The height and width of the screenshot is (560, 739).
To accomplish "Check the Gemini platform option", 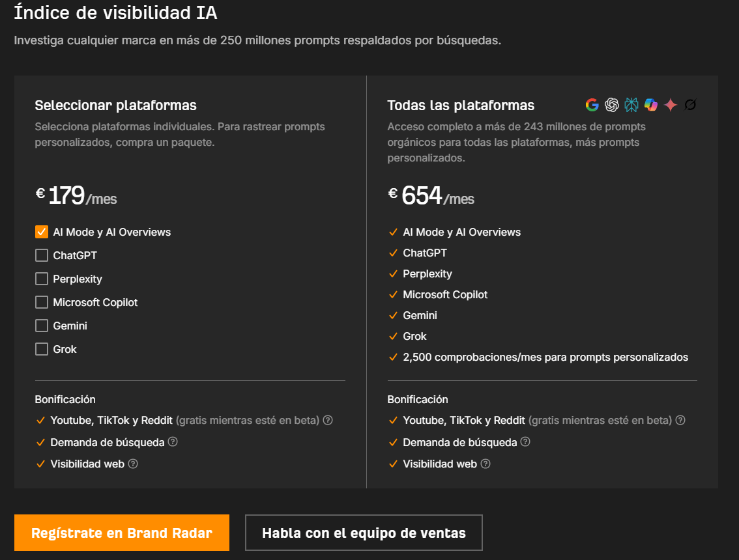I will [42, 326].
